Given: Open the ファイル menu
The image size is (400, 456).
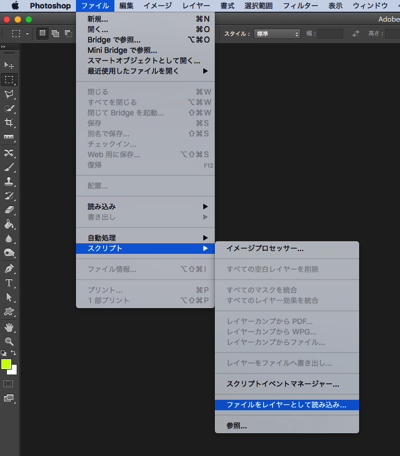Looking at the screenshot, I should pyautogui.click(x=95, y=6).
